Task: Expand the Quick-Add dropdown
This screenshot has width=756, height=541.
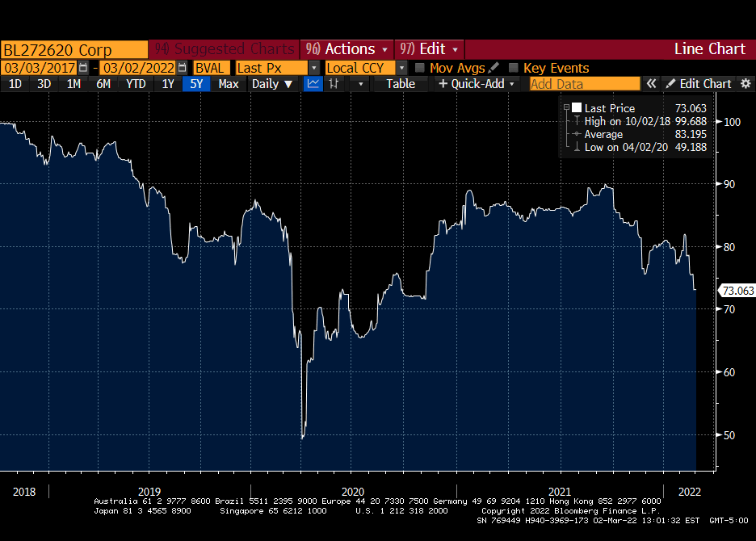Action: [x=477, y=84]
